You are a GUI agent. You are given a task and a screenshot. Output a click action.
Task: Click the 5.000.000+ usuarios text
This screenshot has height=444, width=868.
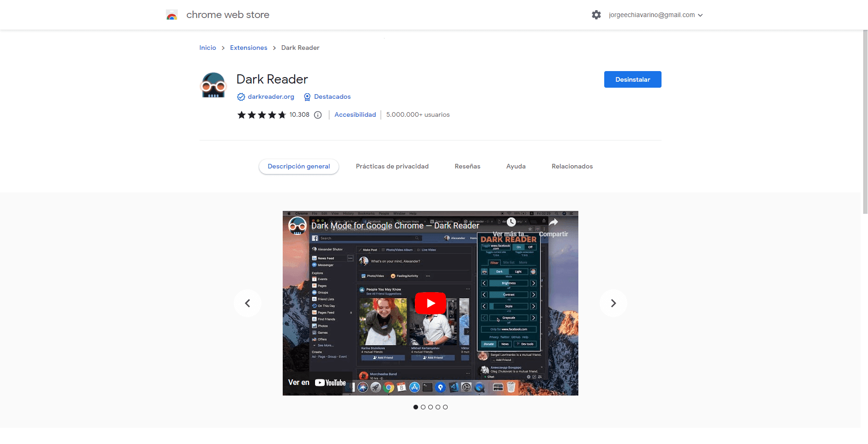[x=418, y=114]
